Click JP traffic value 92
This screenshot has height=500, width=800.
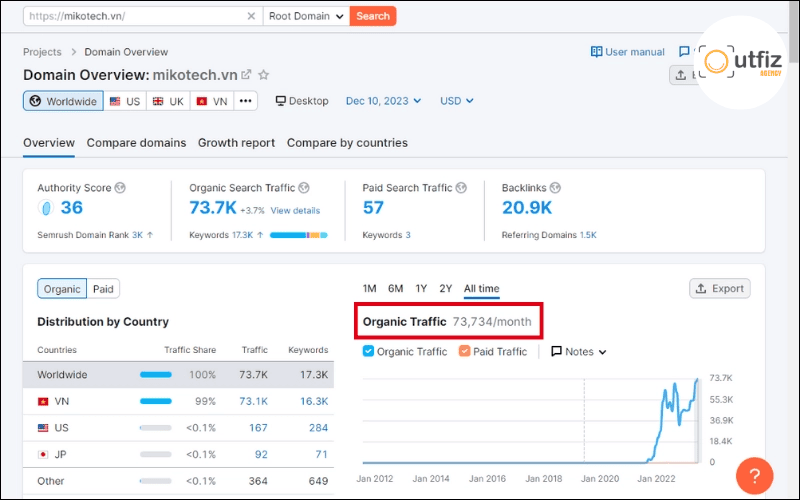click(261, 455)
